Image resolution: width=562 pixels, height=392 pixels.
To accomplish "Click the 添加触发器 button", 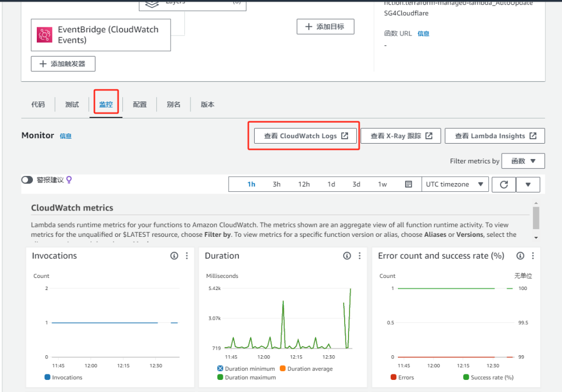I will click(63, 64).
